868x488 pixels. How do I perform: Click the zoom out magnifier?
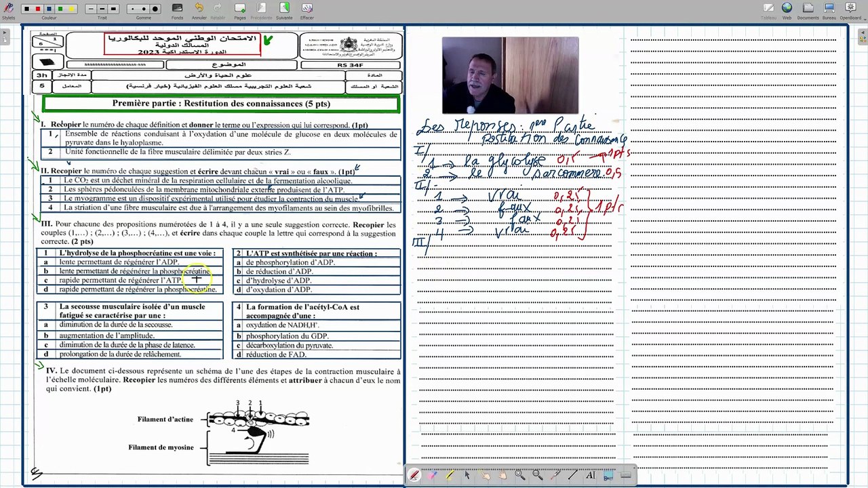pyautogui.click(x=538, y=475)
